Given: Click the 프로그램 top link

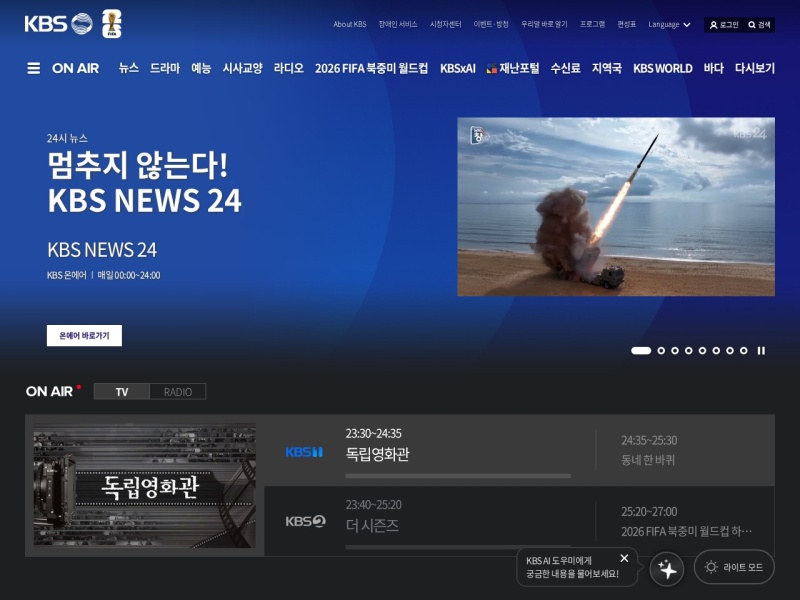Looking at the screenshot, I should pos(592,24).
